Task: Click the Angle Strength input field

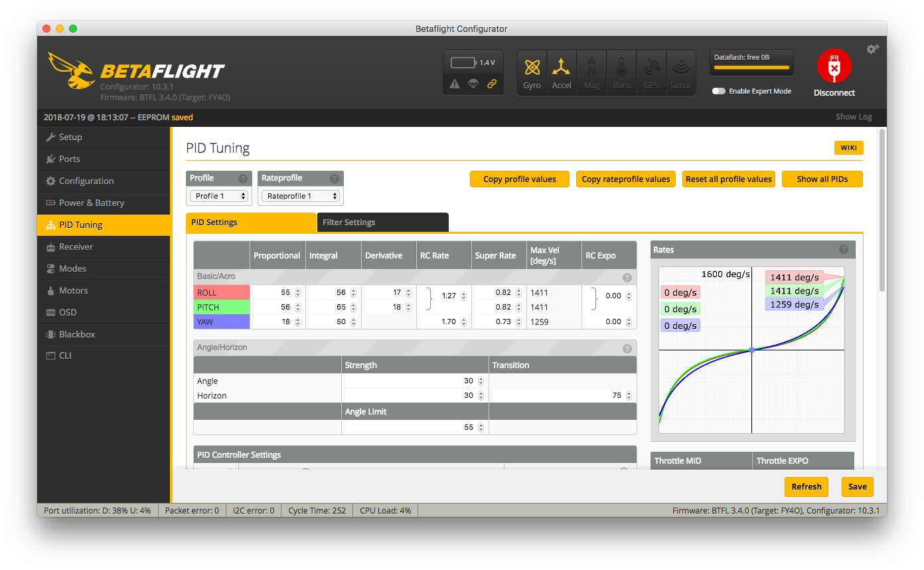Action: 415,381
